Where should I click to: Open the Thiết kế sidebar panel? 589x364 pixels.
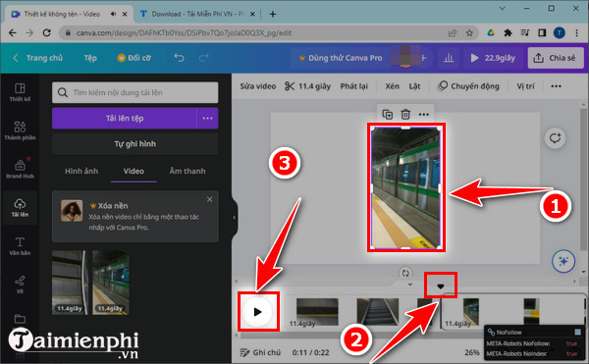[x=20, y=92]
